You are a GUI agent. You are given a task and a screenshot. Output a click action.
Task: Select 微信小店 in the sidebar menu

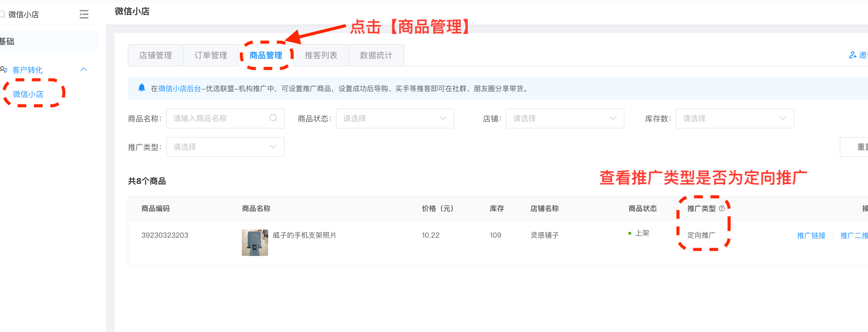point(28,94)
